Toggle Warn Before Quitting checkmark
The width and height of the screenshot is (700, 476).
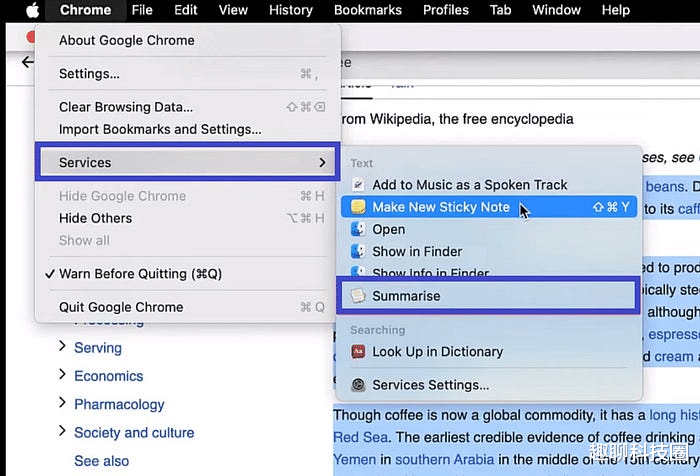(x=50, y=274)
